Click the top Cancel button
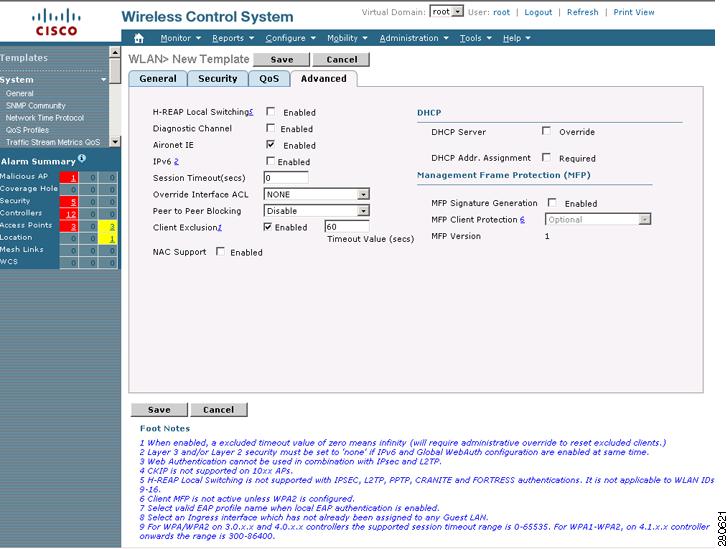The width and height of the screenshot is (728, 549). point(342,59)
